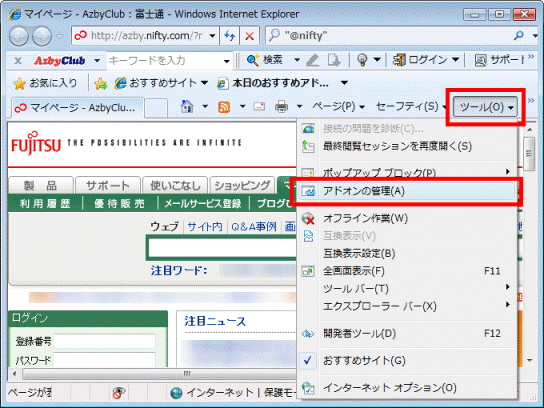Click the horizontal scrollbar thumb

tap(187, 374)
